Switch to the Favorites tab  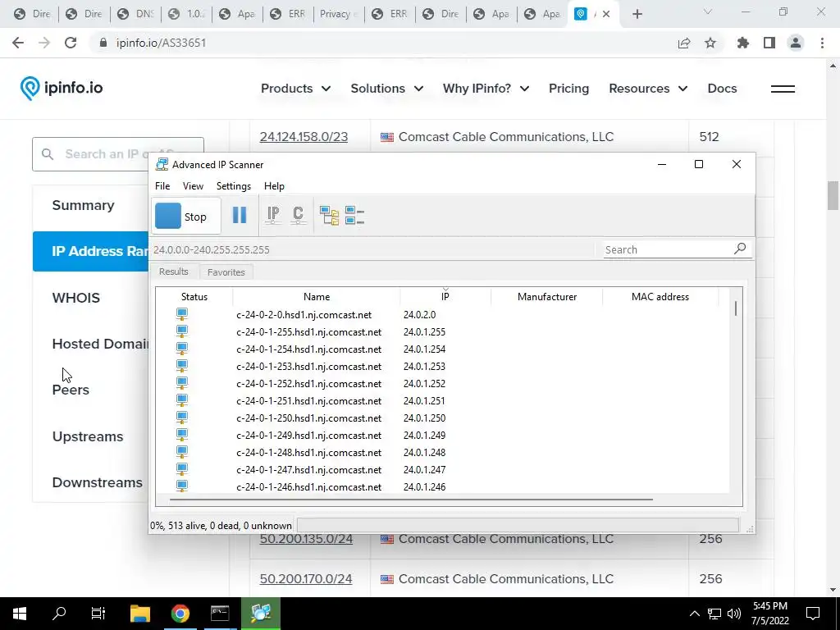pos(226,272)
